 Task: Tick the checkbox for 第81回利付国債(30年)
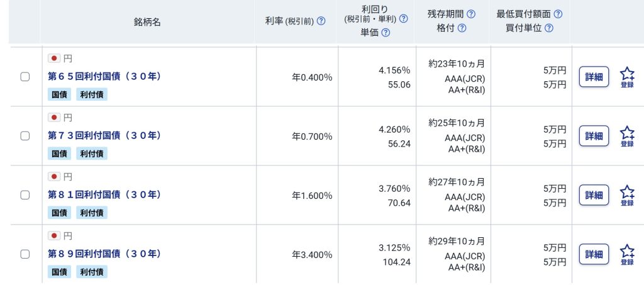point(25,195)
